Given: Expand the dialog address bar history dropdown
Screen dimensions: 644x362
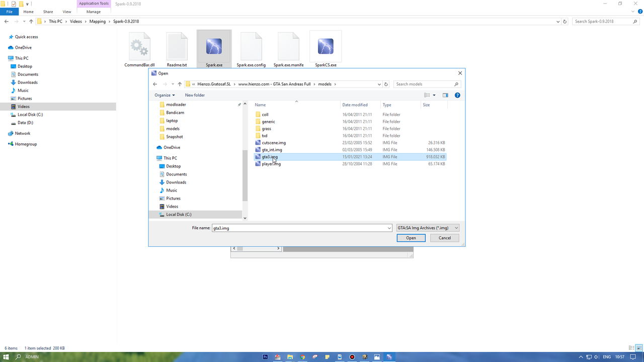Looking at the screenshot, I should 379,84.
